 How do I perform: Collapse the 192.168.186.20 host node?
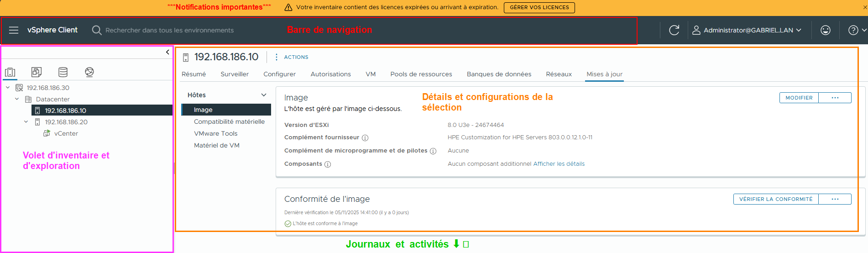click(26, 122)
